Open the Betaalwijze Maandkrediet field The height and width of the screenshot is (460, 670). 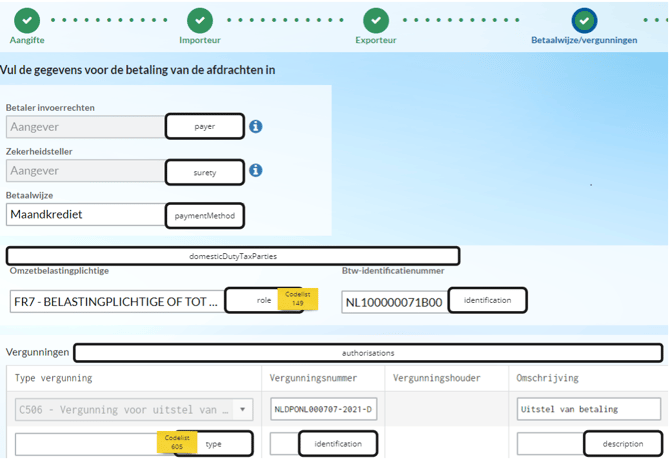click(x=85, y=214)
